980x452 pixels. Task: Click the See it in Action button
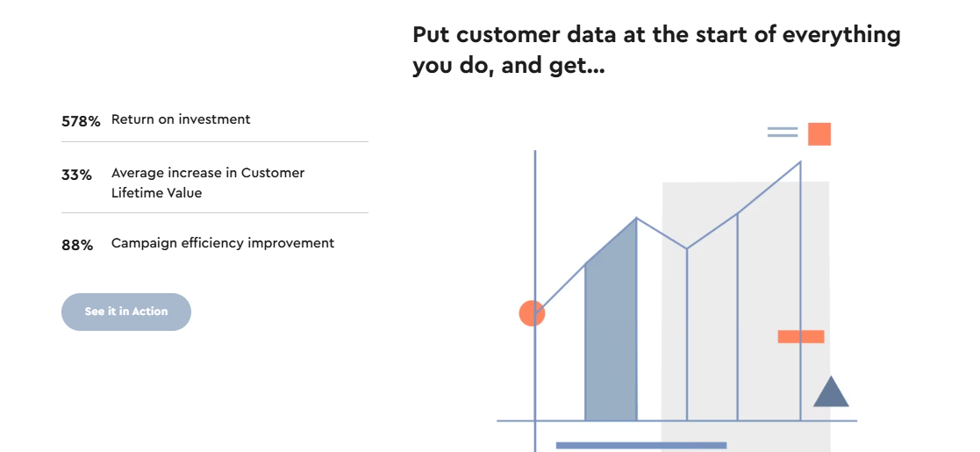coord(126,312)
